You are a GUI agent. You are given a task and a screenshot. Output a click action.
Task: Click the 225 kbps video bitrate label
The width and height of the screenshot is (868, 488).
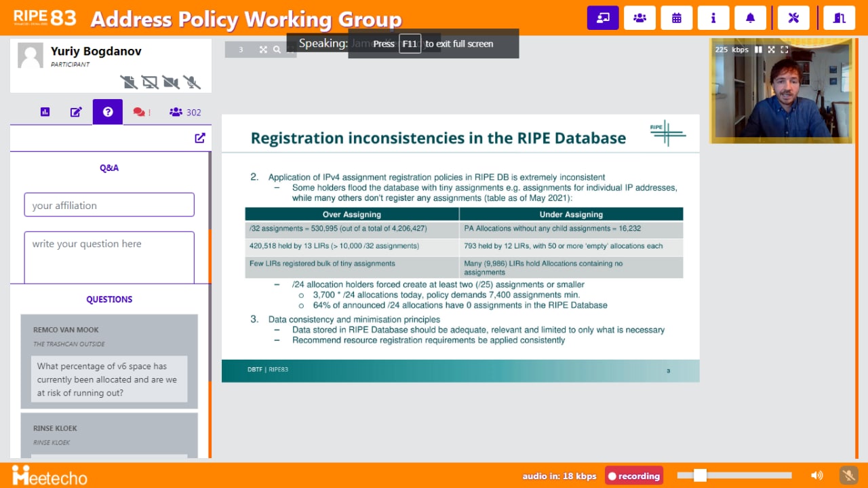(732, 50)
